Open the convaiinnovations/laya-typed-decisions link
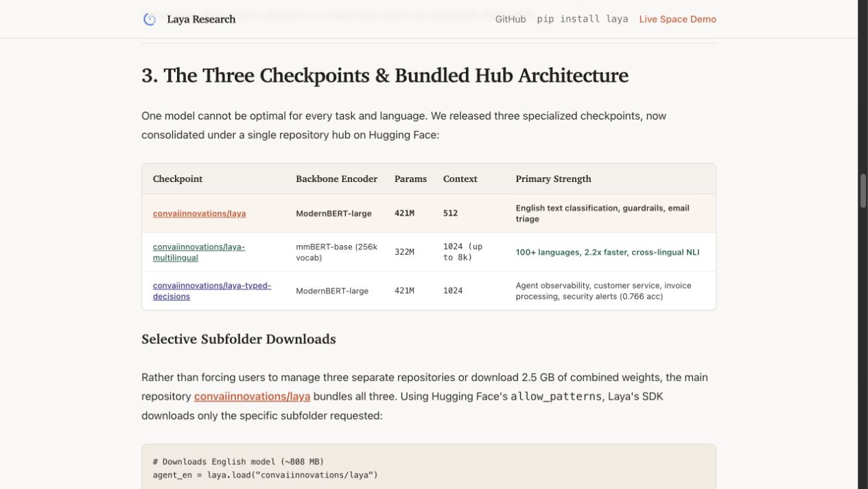Screen dimensions: 868x489 212,291
